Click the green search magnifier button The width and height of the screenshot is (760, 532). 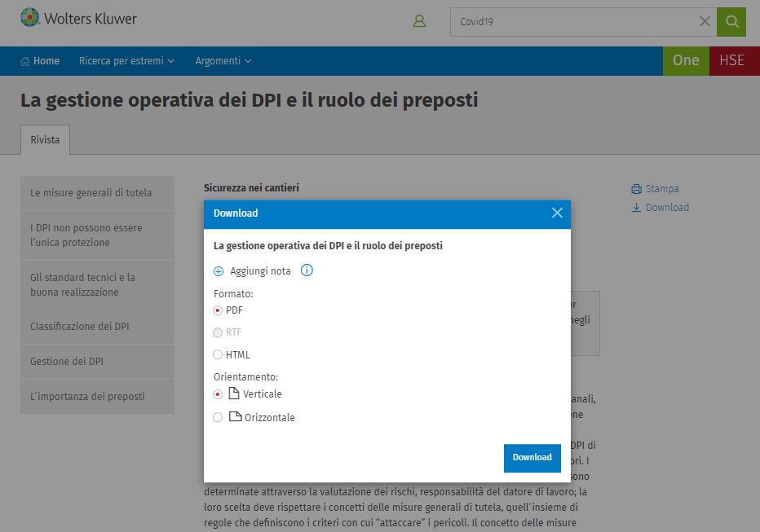731,22
